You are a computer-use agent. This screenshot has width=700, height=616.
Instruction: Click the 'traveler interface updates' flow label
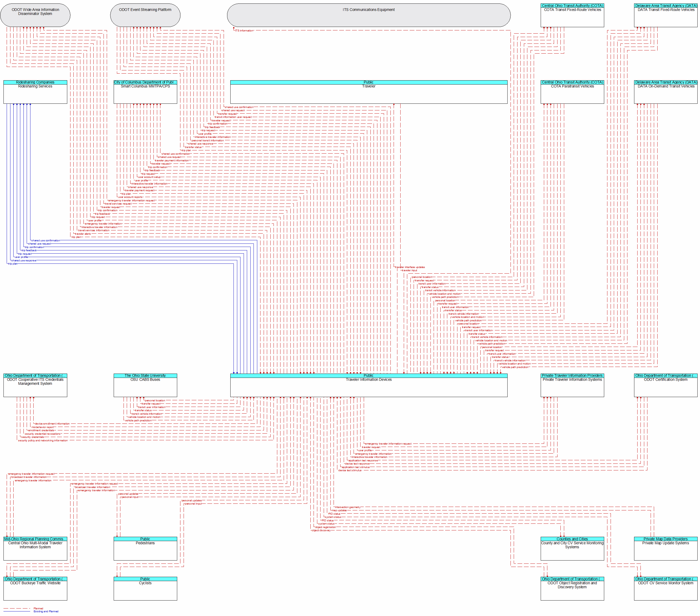pyautogui.click(x=410, y=267)
